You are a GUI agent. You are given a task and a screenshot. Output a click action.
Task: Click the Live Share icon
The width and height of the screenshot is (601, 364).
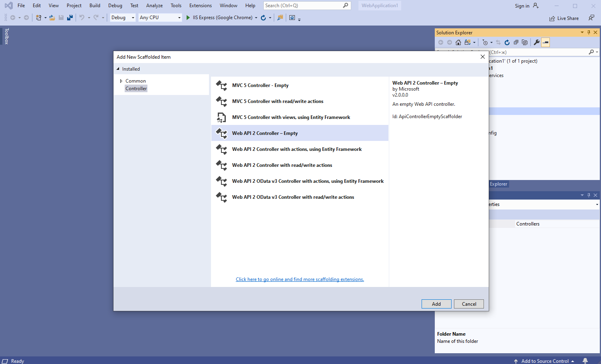pyautogui.click(x=552, y=18)
